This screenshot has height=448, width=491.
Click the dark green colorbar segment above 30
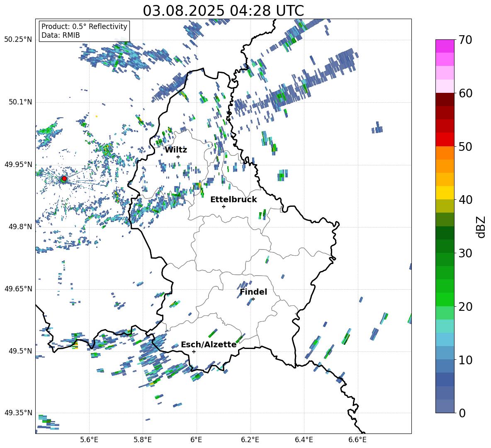click(x=445, y=246)
